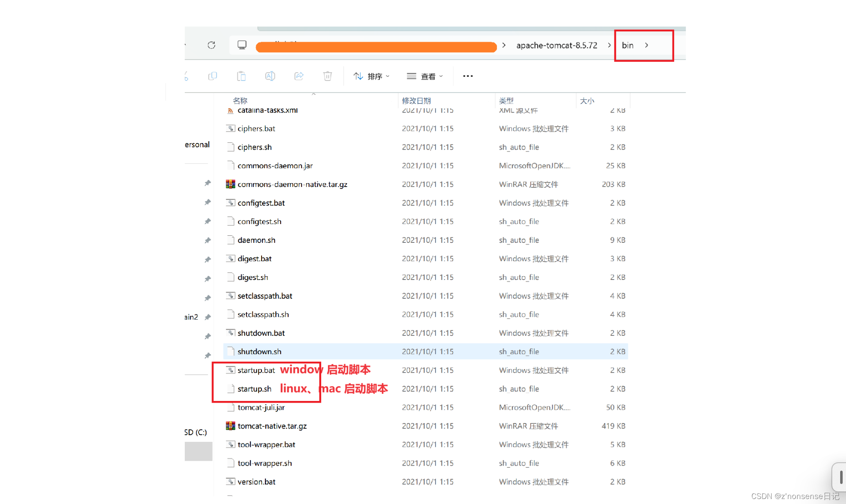Select ciphers.bat file icon
846x504 pixels.
230,129
